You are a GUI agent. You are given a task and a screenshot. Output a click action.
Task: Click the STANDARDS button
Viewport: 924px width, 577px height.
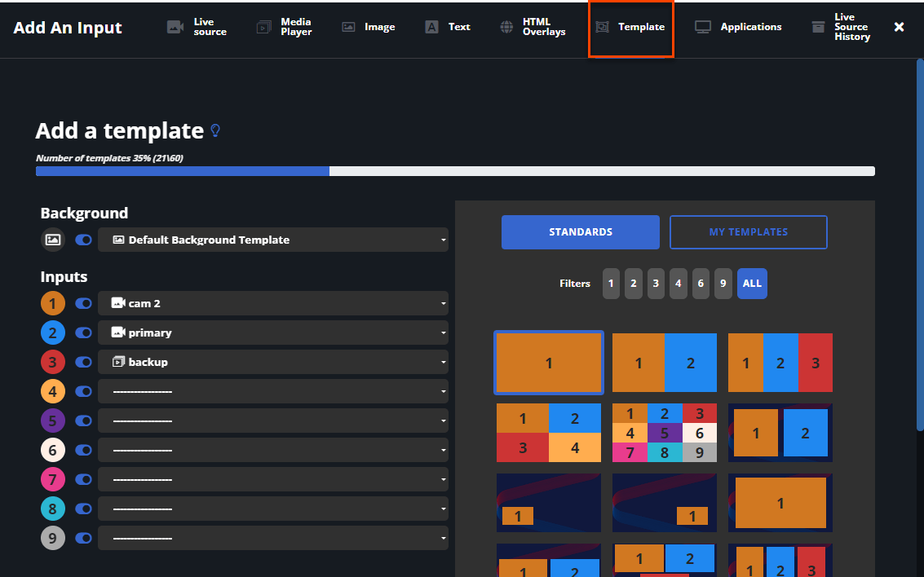(581, 232)
